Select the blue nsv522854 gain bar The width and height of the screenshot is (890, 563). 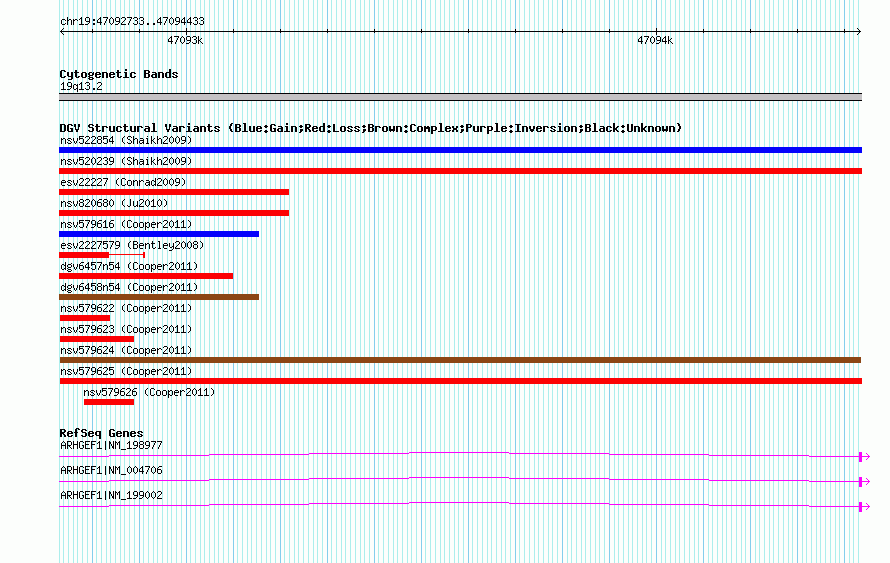click(x=460, y=150)
